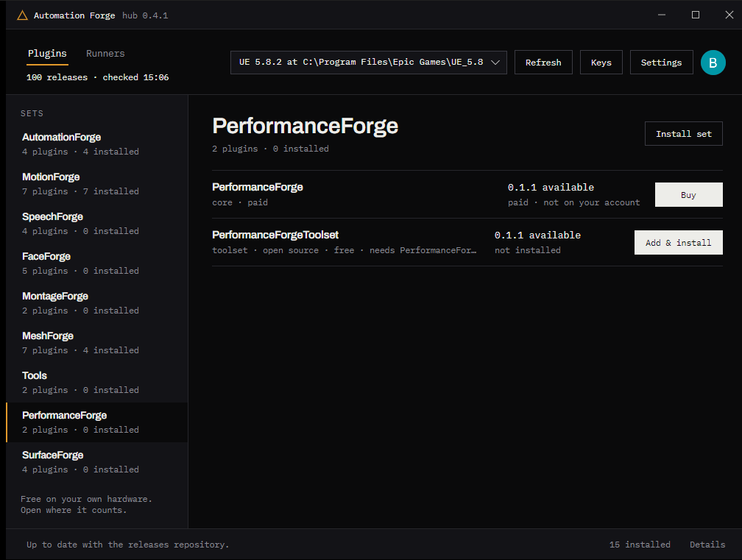Click '0.1.1 available' for PerformanceForgeToolset

point(537,235)
